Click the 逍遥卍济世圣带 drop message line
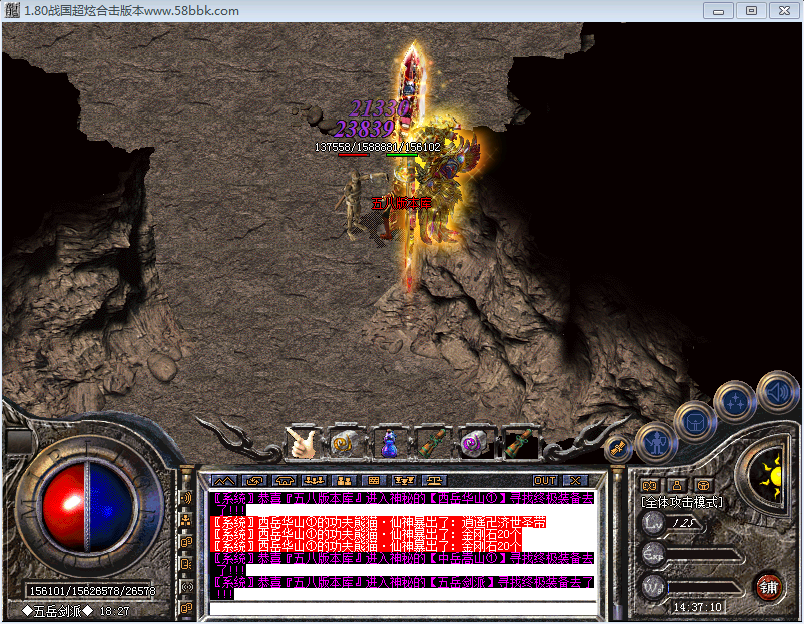The image size is (804, 624). 378,522
